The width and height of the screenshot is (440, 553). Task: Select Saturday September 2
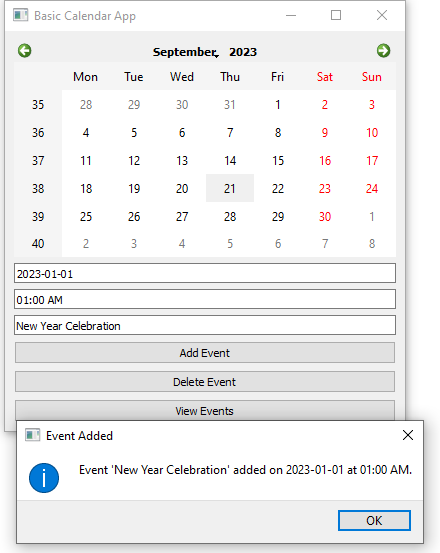325,104
